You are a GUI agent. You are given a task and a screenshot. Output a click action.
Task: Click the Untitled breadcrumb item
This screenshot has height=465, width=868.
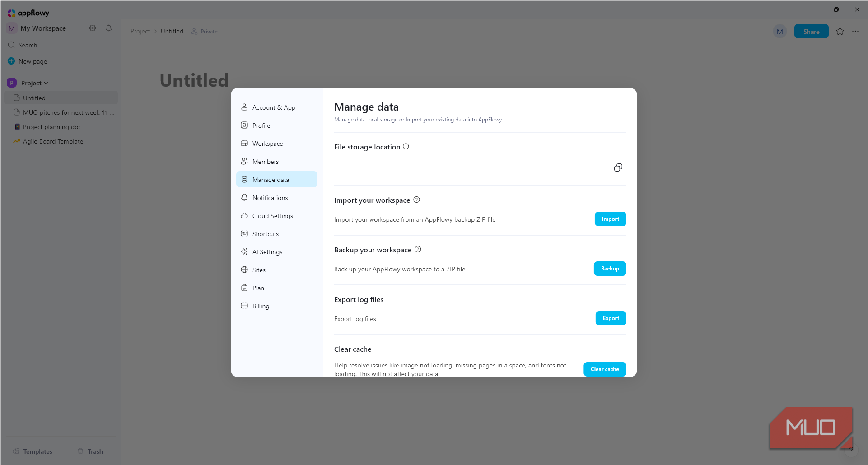[172, 31]
